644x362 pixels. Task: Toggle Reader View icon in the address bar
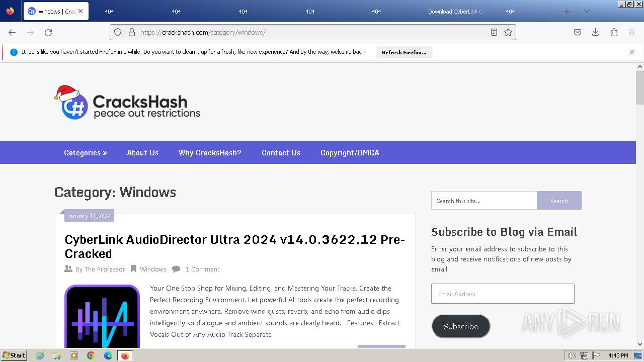pyautogui.click(x=494, y=32)
